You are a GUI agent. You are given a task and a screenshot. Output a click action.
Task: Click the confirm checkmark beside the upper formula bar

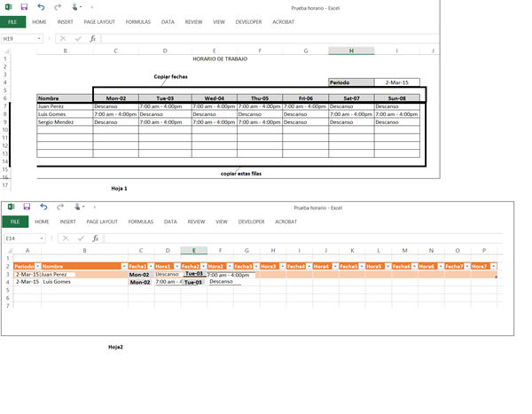click(x=78, y=39)
